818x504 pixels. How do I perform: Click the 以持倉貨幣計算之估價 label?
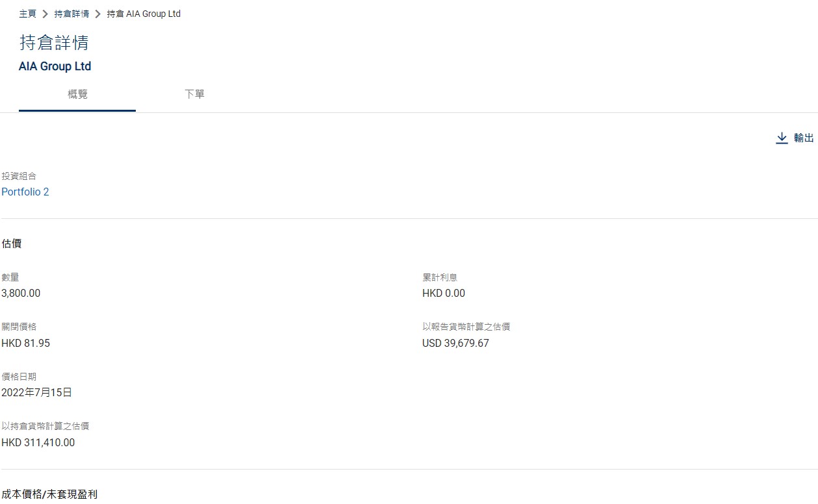click(x=45, y=426)
